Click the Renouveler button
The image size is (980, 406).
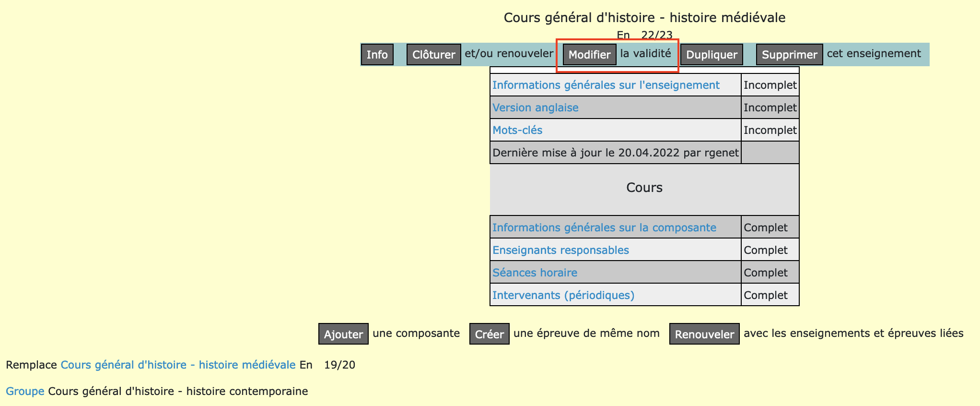704,334
